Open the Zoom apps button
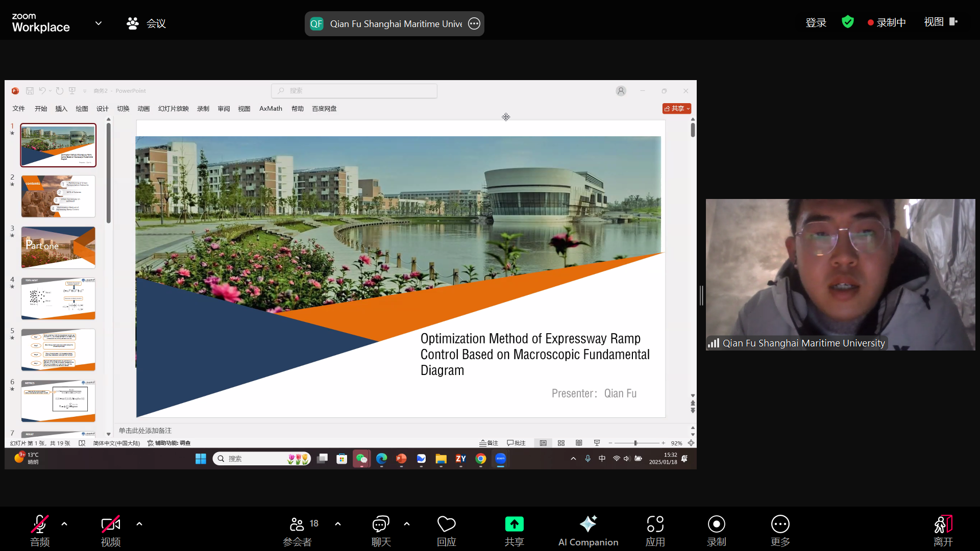The height and width of the screenshot is (551, 980). [655, 531]
